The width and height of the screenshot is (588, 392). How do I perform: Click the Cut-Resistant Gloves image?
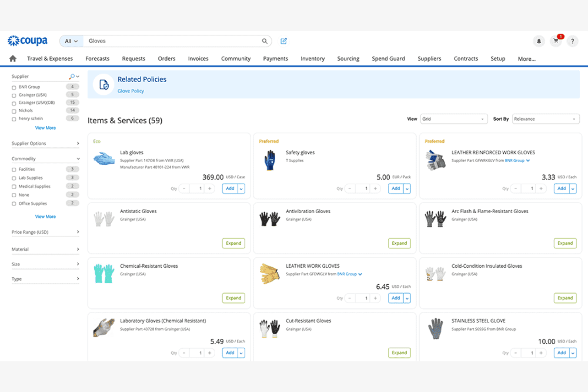270,328
